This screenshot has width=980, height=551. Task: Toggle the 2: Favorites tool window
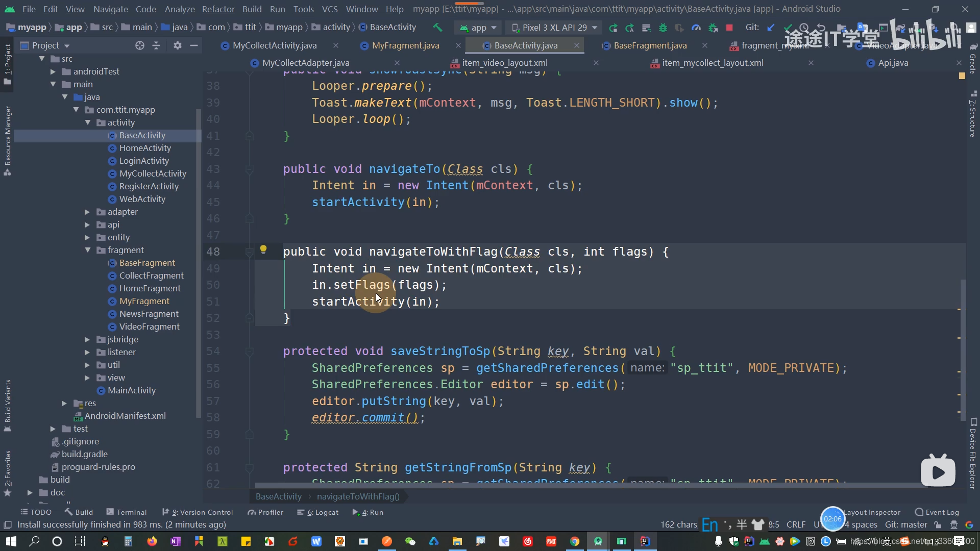point(7,473)
